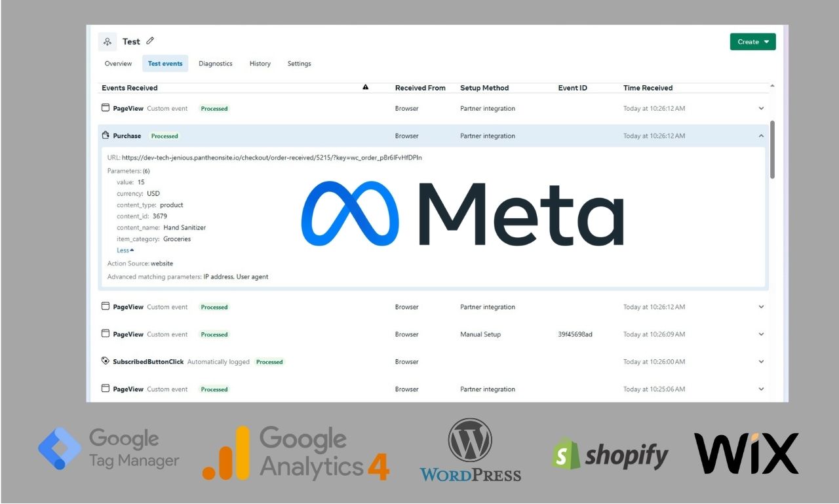
Task: Expand the SubscribedButtonClick event row
Action: pyautogui.click(x=761, y=362)
